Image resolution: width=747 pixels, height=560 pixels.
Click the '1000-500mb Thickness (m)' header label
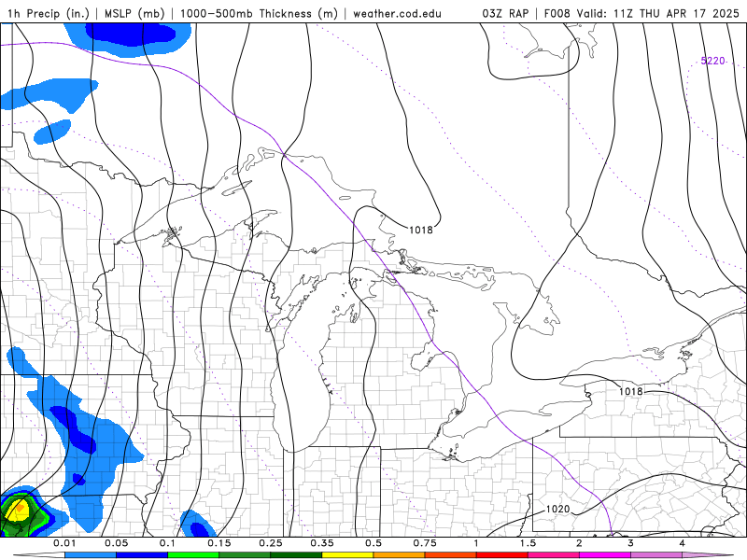(259, 13)
